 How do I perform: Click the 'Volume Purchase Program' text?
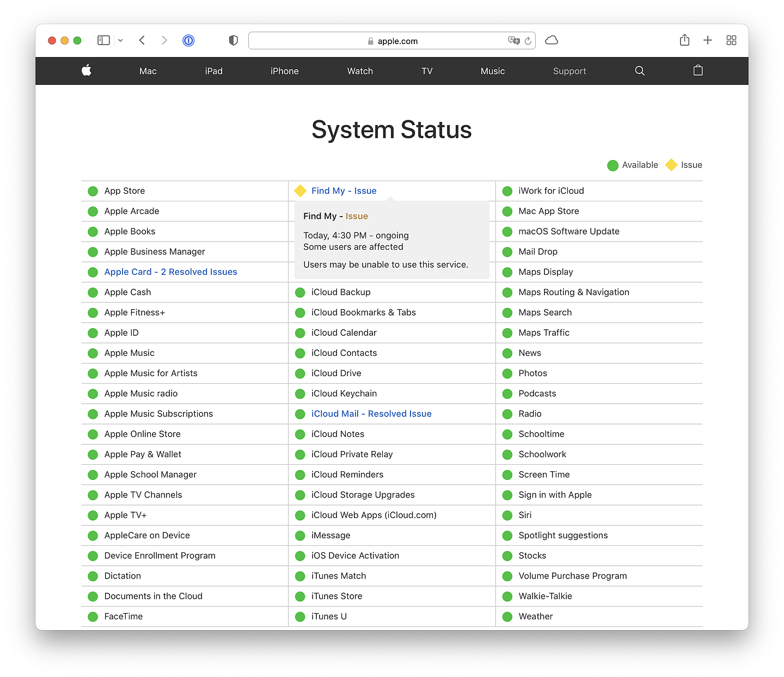573,576
